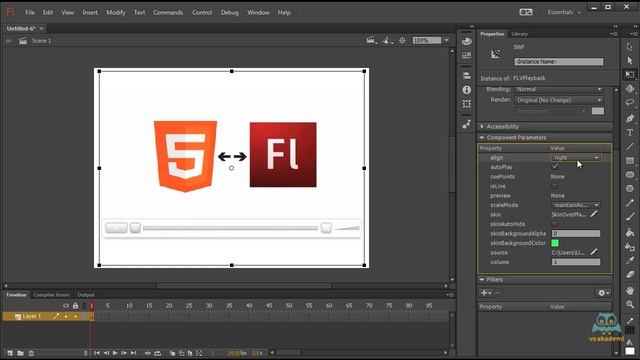Select the Rectangle tool
Screen dimensions: 640x360
point(630,160)
